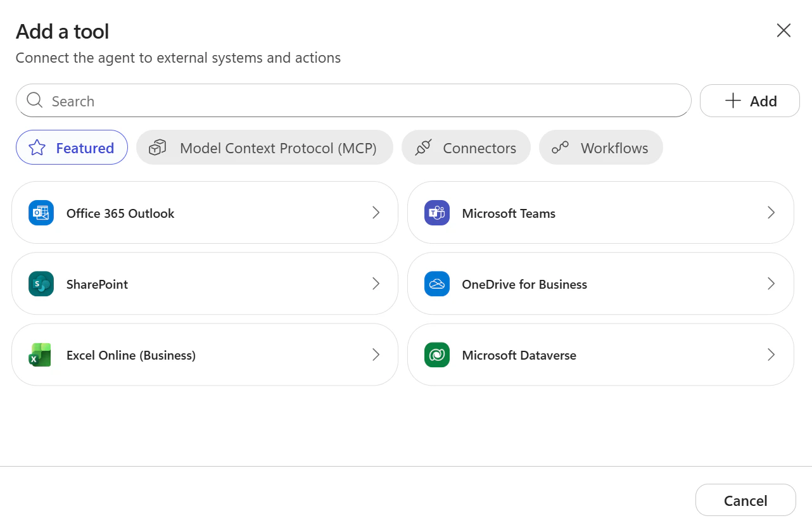Expand Microsoft Teams chevron

771,213
